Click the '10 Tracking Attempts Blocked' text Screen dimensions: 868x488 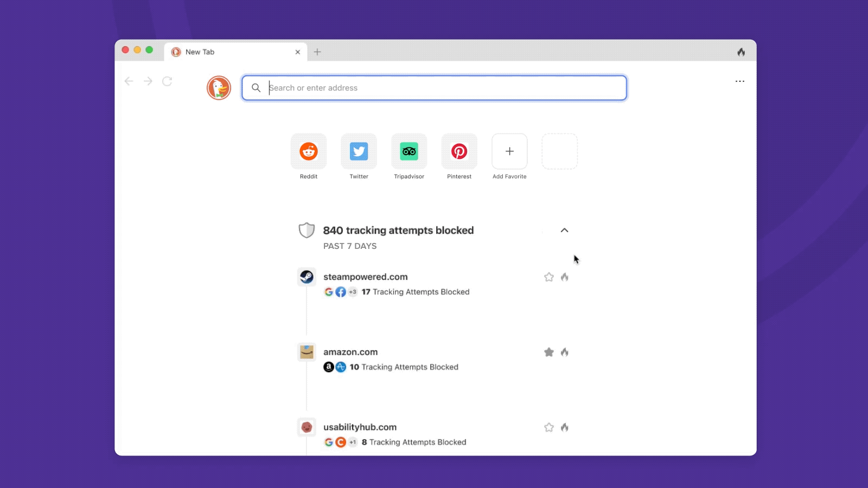[x=404, y=367]
